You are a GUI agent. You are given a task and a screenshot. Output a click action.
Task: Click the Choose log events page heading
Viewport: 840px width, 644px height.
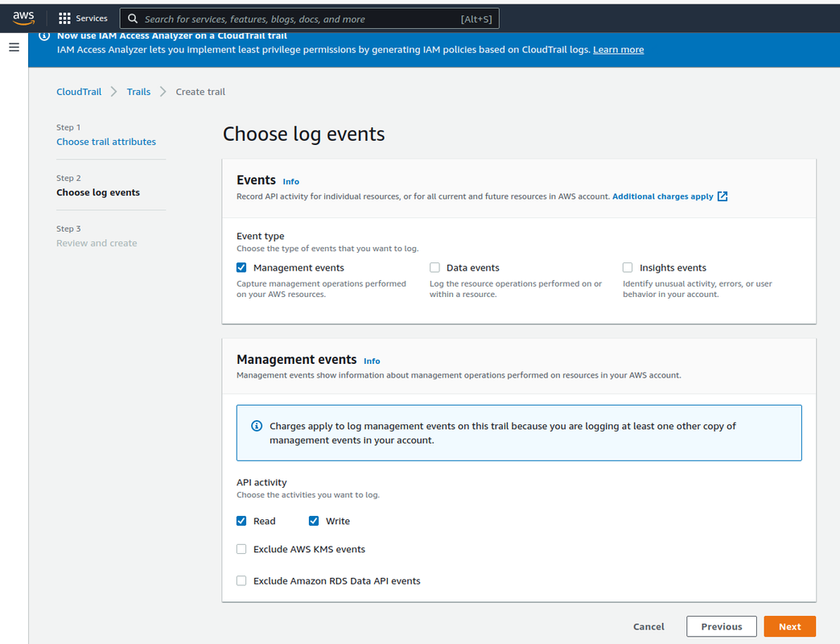tap(304, 134)
